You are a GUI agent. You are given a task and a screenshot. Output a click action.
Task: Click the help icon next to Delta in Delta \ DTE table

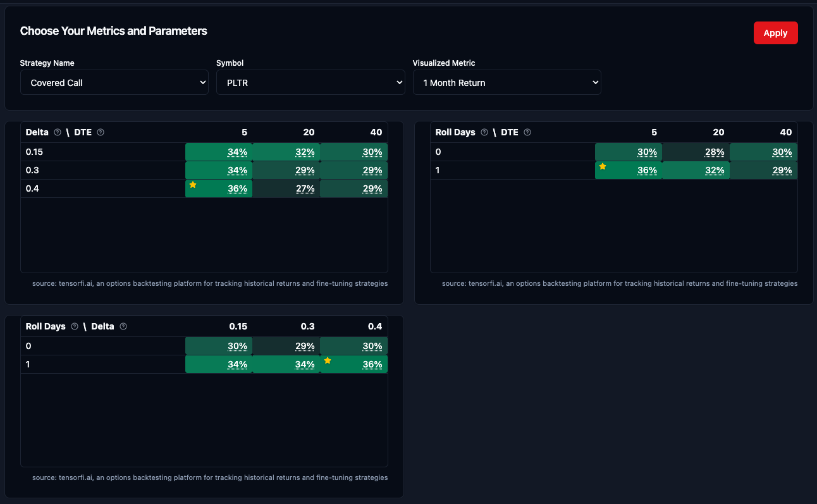pos(58,132)
